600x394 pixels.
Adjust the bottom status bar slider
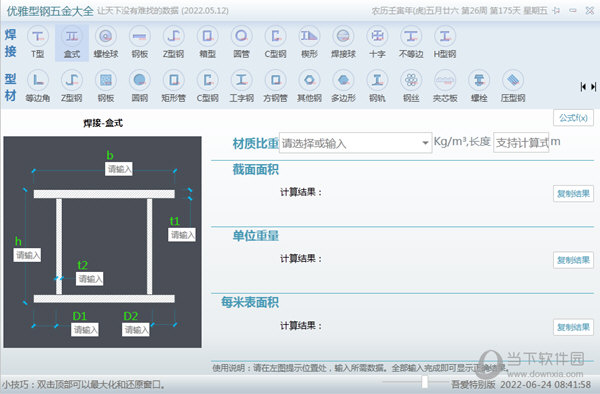click(x=424, y=382)
